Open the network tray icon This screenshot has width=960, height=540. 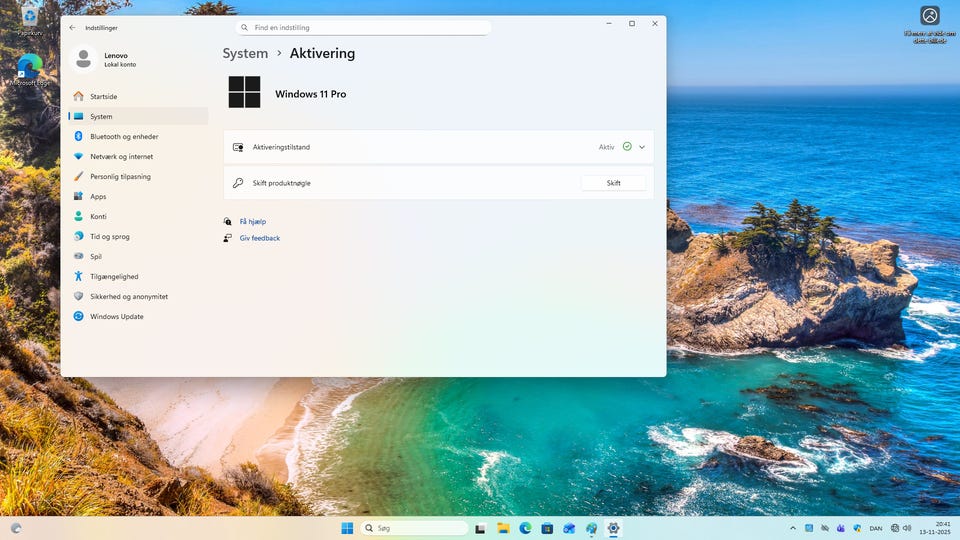[895, 528]
